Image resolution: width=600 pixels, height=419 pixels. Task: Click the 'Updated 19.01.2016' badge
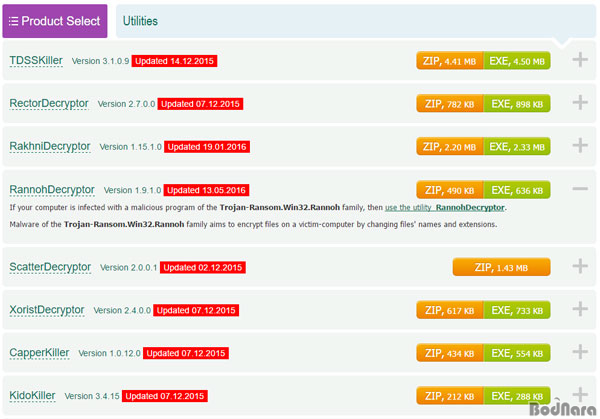pos(207,147)
